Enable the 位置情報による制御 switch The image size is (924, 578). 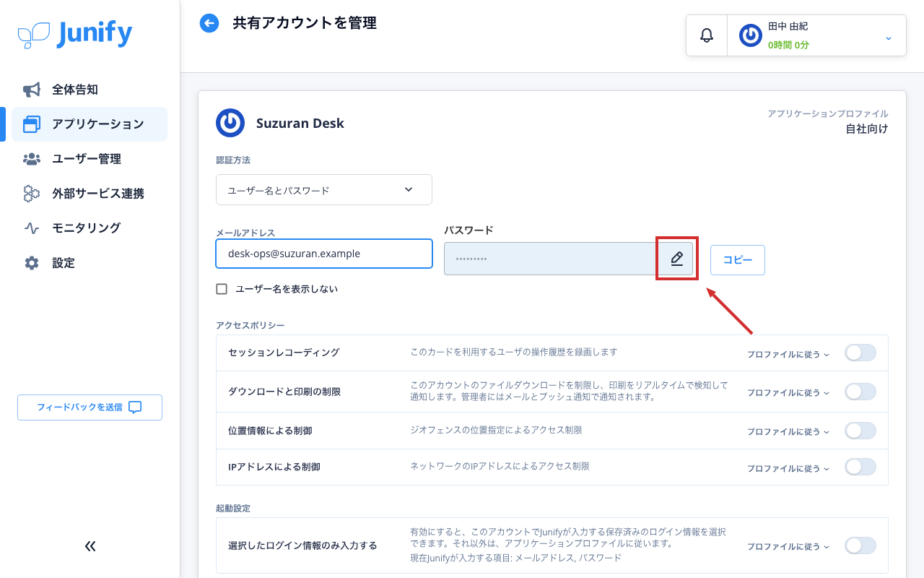[x=860, y=431]
